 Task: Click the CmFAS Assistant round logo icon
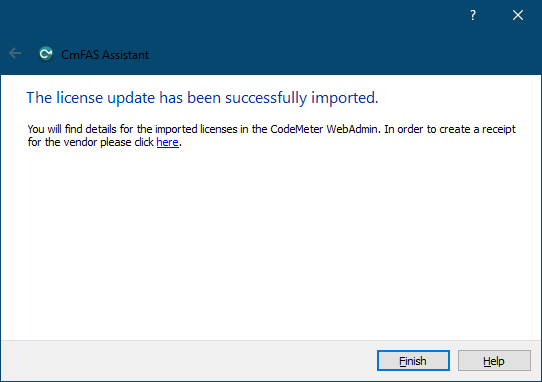pyautogui.click(x=46, y=54)
